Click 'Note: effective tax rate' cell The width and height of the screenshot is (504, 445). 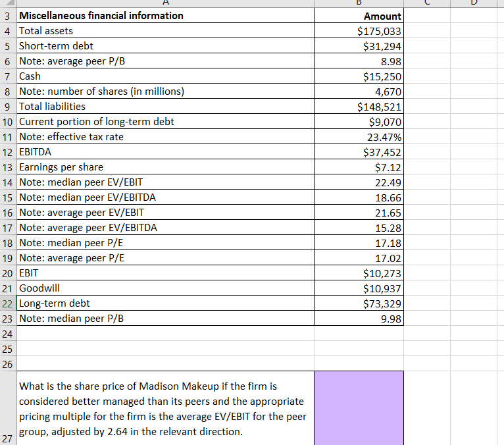[x=165, y=136]
